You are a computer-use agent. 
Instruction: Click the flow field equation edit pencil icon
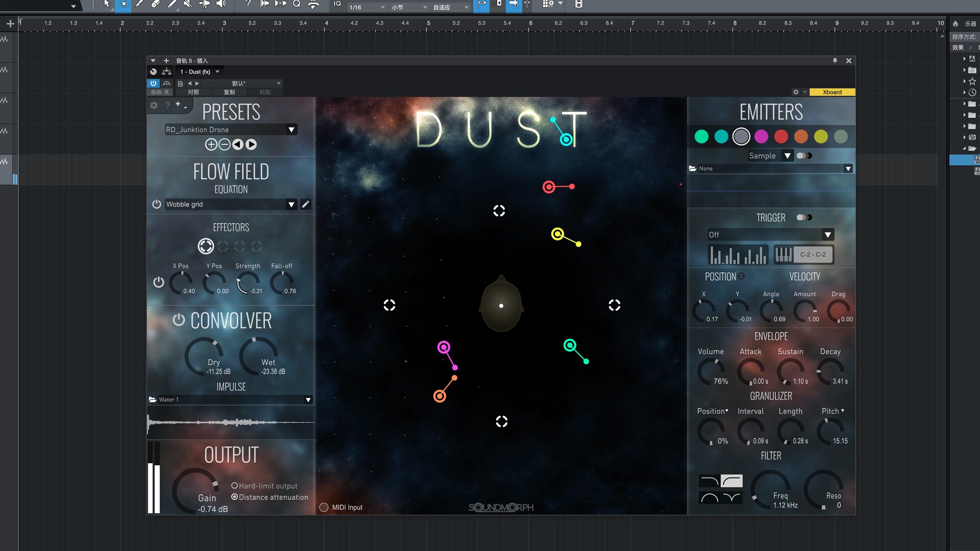(x=305, y=204)
